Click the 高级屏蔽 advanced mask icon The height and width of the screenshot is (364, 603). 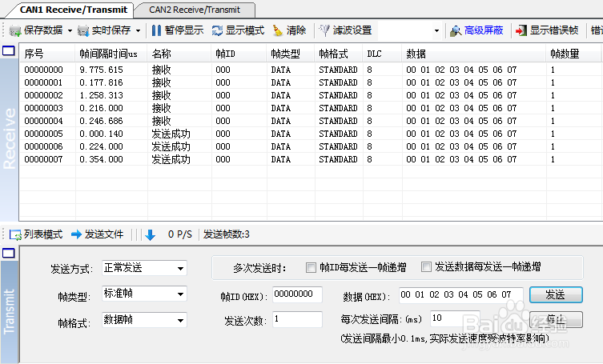456,30
